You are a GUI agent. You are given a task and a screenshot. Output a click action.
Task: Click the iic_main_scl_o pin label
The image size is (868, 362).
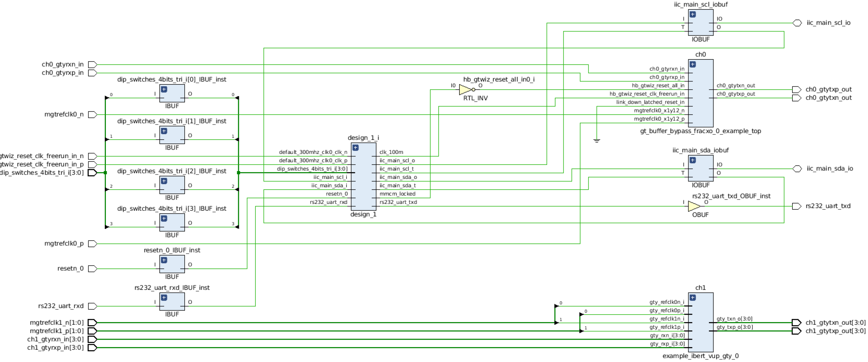coord(397,161)
